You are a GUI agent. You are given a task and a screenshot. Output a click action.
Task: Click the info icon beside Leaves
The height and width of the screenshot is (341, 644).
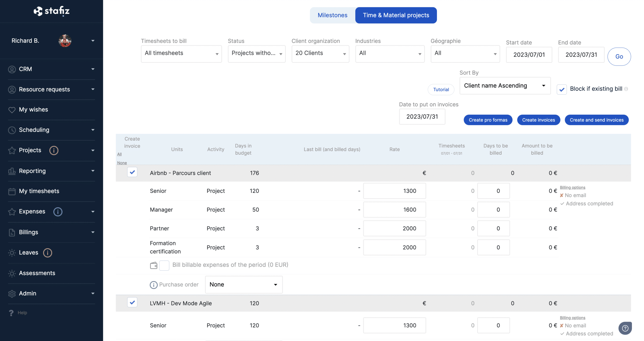click(x=48, y=252)
